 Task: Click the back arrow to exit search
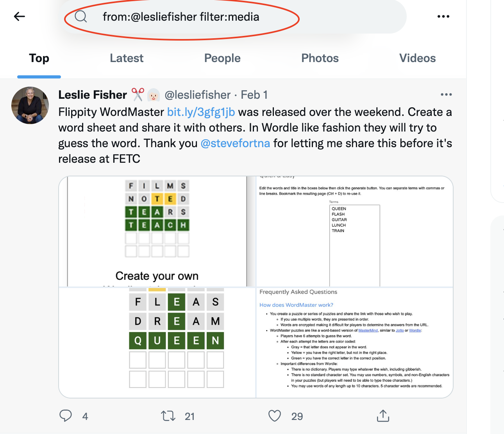point(19,16)
